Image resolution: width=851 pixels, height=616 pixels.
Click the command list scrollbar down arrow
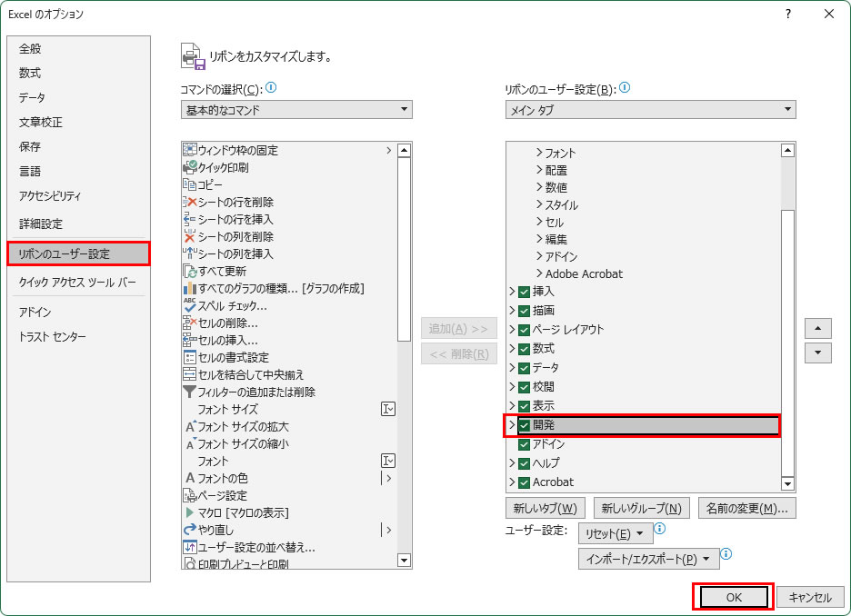click(404, 561)
